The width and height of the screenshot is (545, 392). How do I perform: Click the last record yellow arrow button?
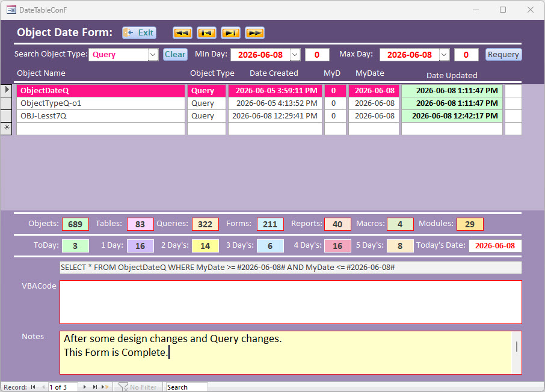[x=255, y=33]
